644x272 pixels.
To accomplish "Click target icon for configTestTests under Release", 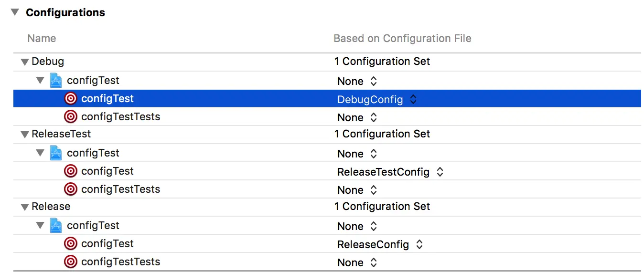I will pos(71,262).
